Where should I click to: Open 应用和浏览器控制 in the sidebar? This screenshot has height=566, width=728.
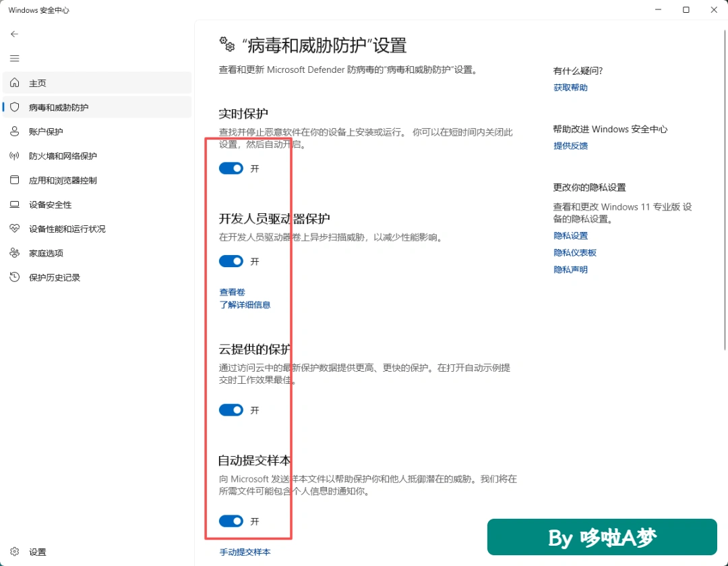(x=97, y=180)
